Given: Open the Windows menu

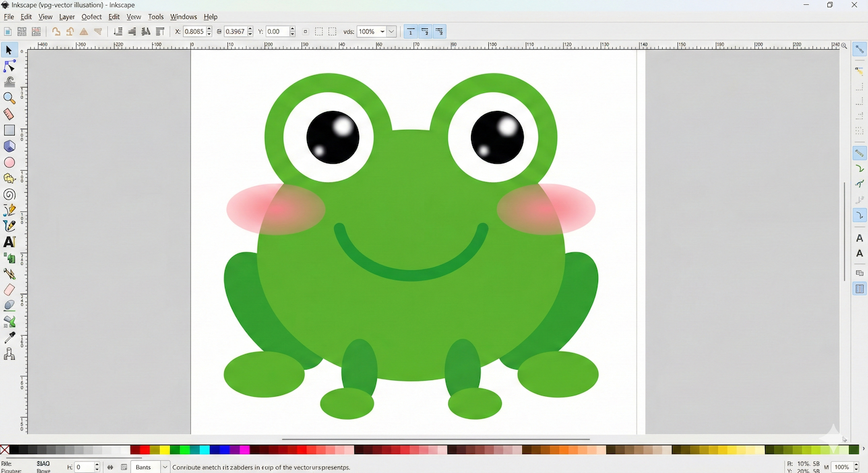Looking at the screenshot, I should [183, 17].
